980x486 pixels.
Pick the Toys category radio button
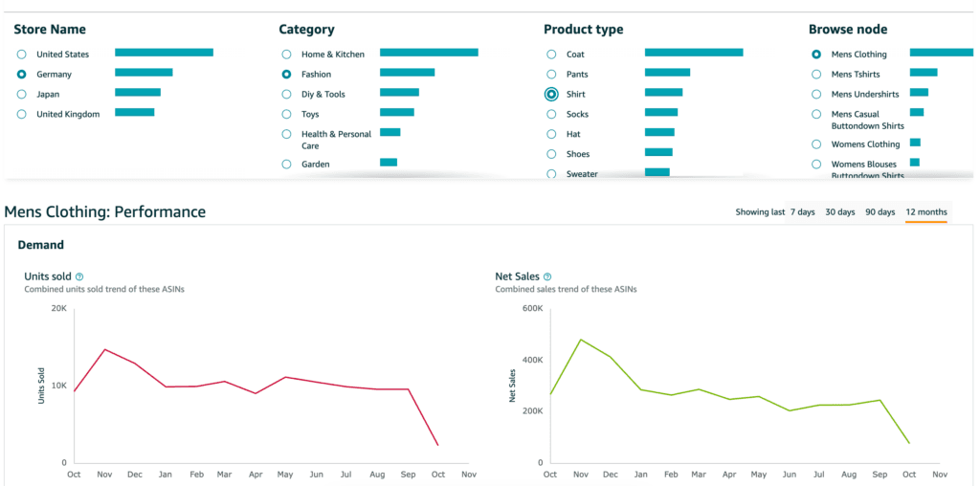point(286,114)
